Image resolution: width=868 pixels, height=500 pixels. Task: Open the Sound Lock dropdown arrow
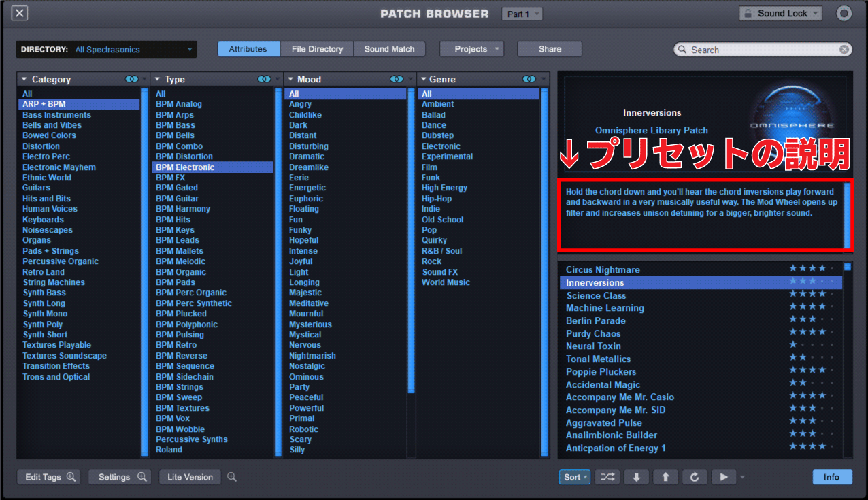(x=816, y=14)
